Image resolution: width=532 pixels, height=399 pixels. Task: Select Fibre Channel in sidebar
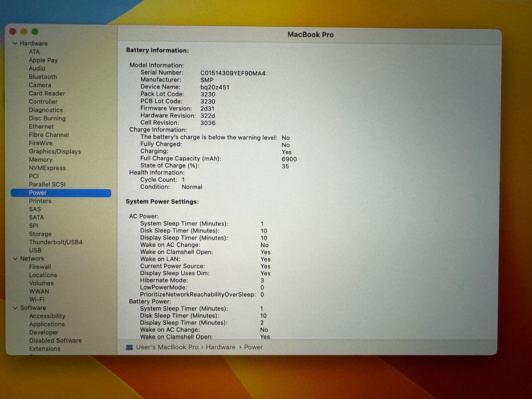click(49, 135)
